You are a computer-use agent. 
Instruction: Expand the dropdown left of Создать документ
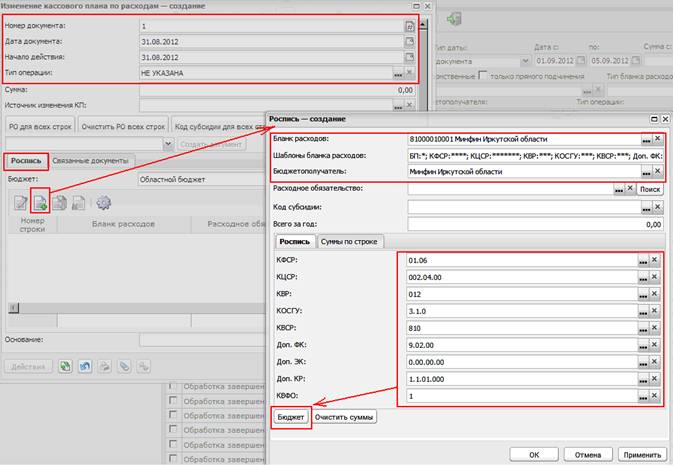[168, 144]
